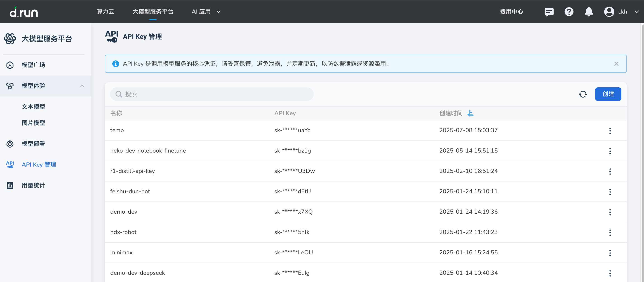This screenshot has height=282, width=644.
Task: Open more options for temp key
Action: point(610,131)
